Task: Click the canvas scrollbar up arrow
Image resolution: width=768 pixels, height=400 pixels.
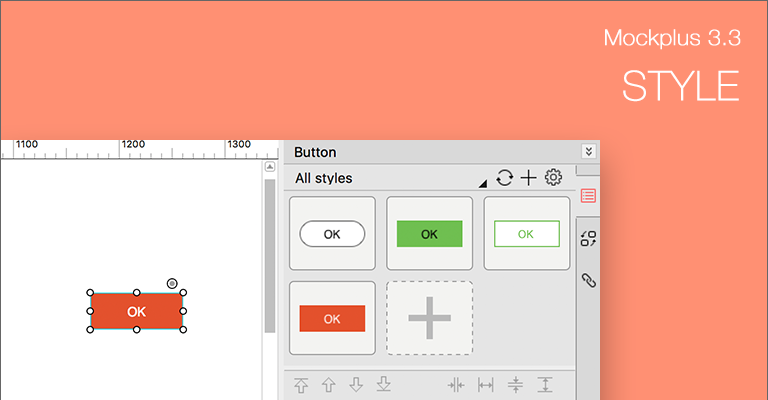Action: [270, 167]
